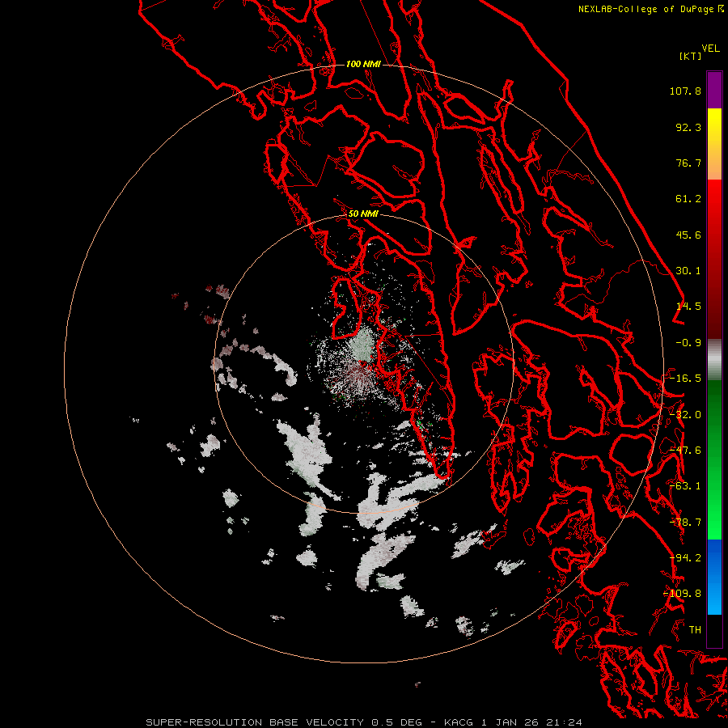Click the 45.6 legend value
This screenshot has width=728, height=728.
pos(688,235)
